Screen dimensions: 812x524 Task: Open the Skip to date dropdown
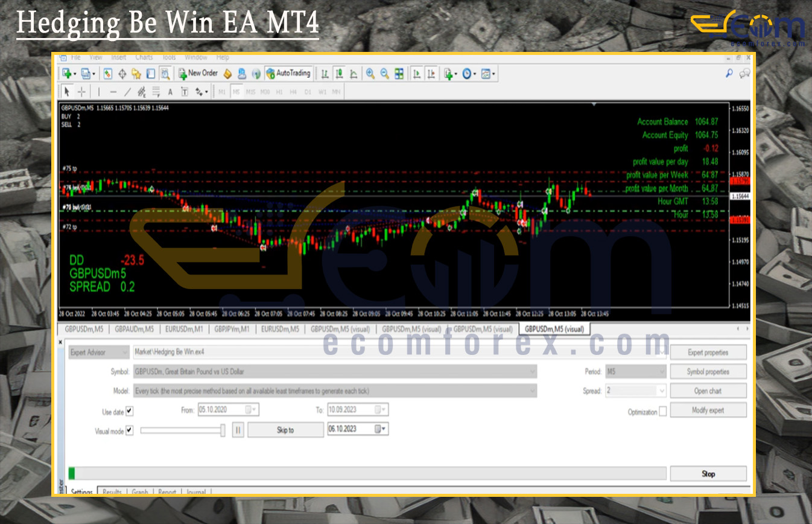pos(381,429)
